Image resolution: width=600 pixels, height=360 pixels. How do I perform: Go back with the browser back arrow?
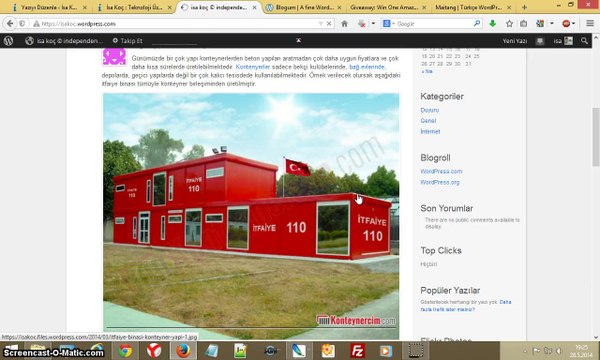[x=10, y=24]
